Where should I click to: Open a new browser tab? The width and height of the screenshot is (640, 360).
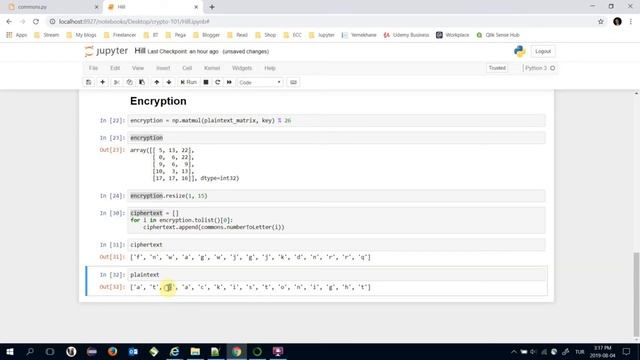coord(212,7)
